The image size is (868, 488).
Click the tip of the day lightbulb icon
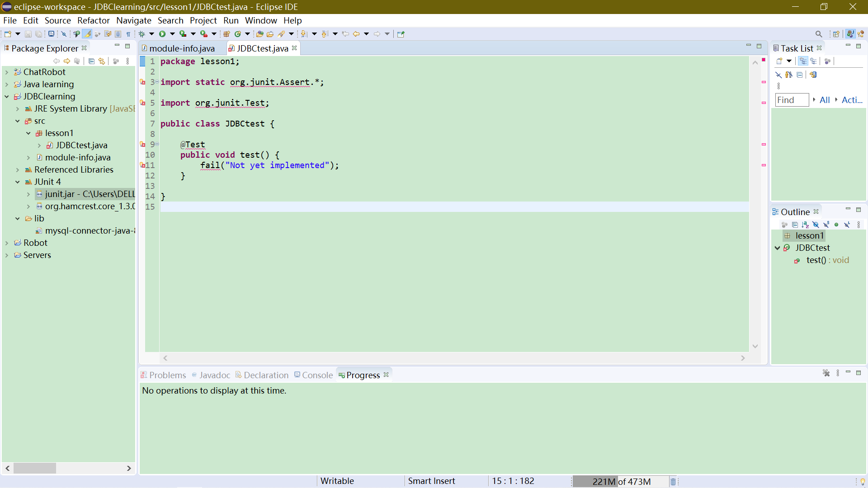[863, 482]
